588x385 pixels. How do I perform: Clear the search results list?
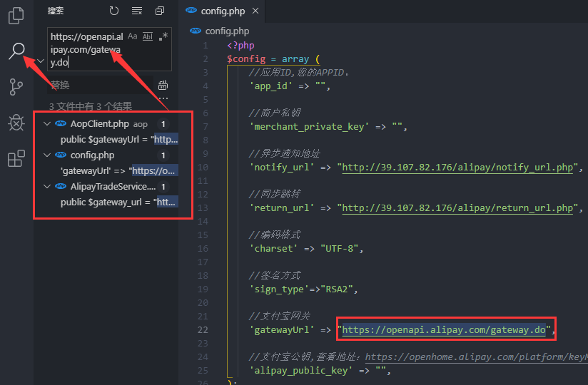click(137, 11)
